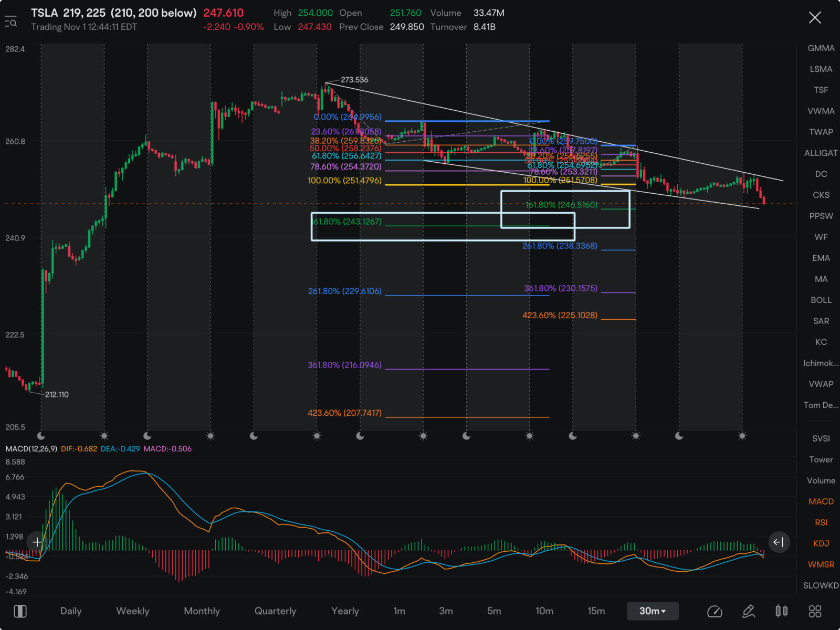This screenshot has width=840, height=630.
Task: Open the 30m interval dropdown
Action: click(653, 611)
